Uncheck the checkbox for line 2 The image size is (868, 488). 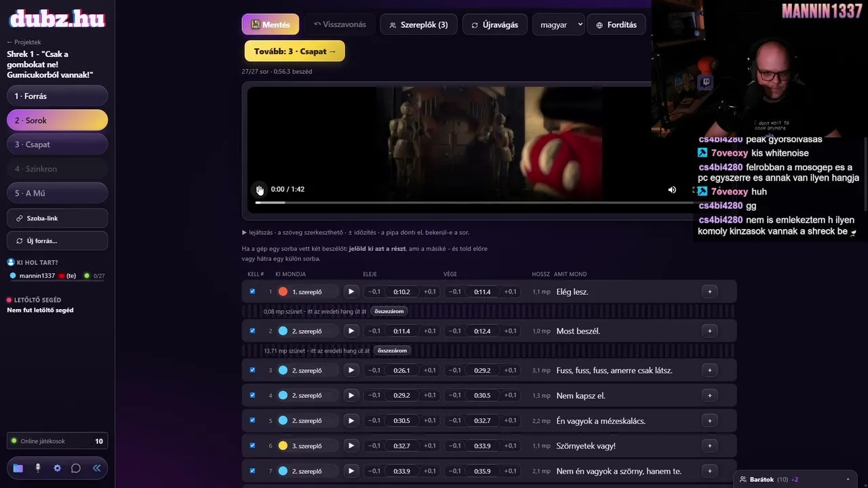coord(252,331)
